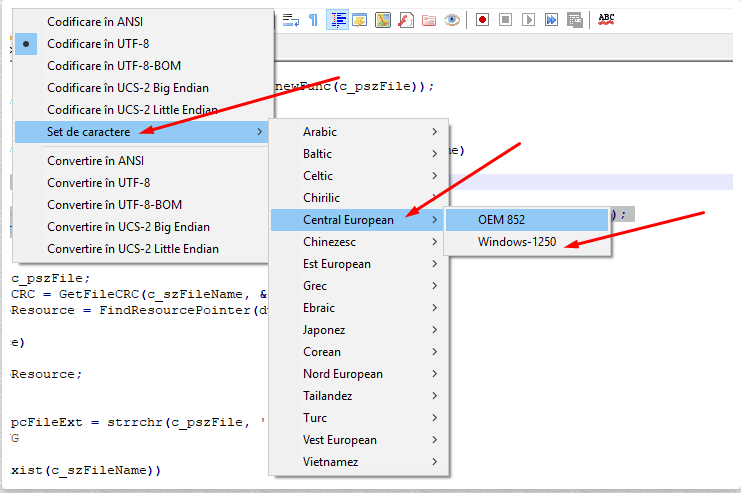
Task: Expand the Grec submenu
Action: coord(359,286)
